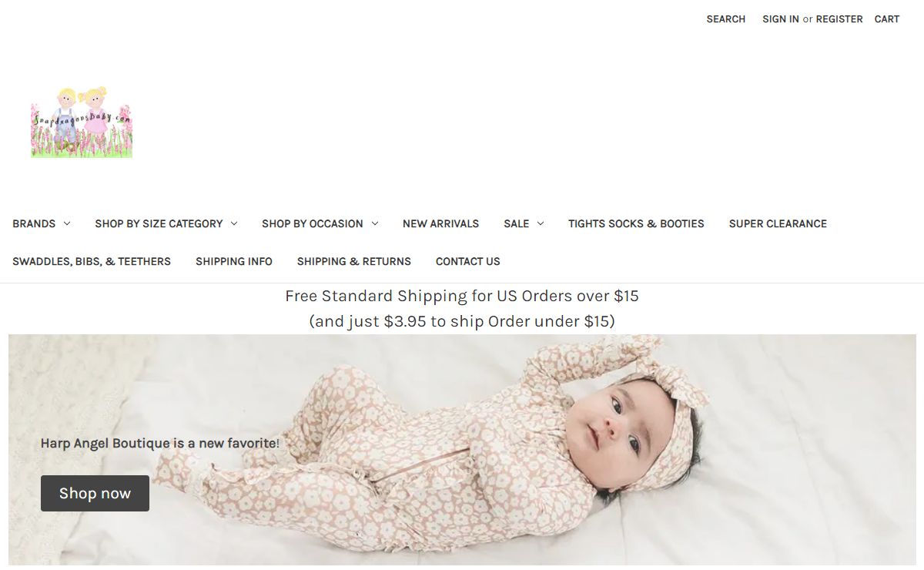
Task: Open the Search link
Action: tap(725, 19)
